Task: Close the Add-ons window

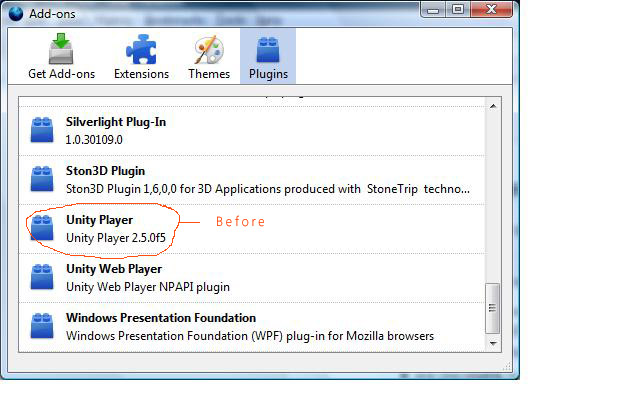Action: [x=491, y=10]
